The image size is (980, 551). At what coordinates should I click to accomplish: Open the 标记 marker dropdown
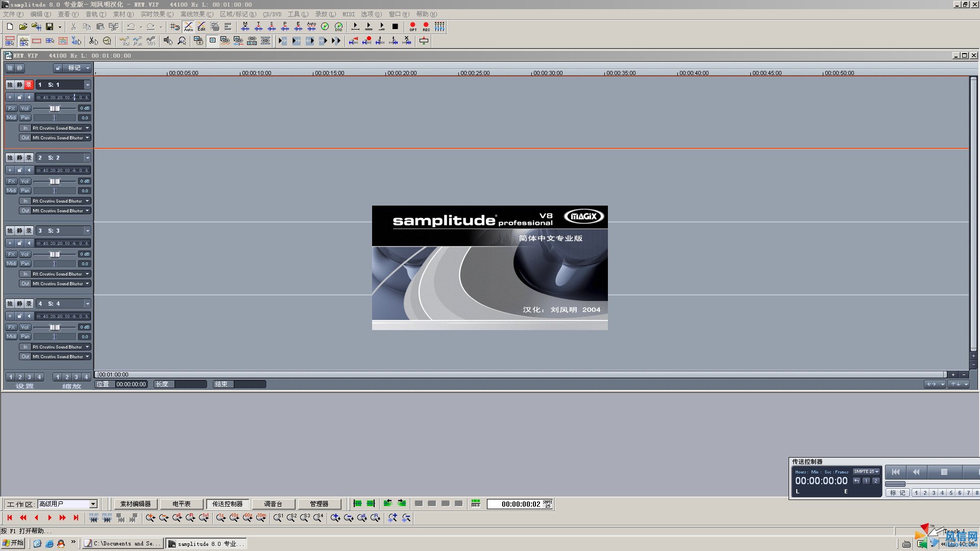coord(78,68)
